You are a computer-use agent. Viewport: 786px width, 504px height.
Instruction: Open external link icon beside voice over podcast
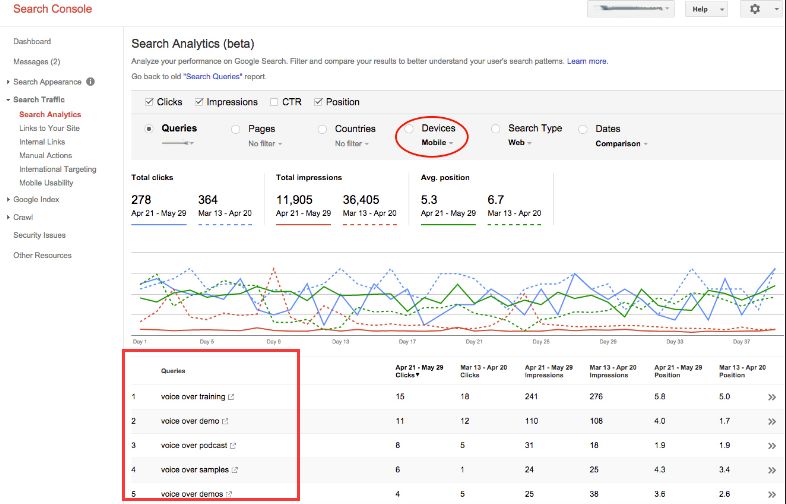point(233,445)
